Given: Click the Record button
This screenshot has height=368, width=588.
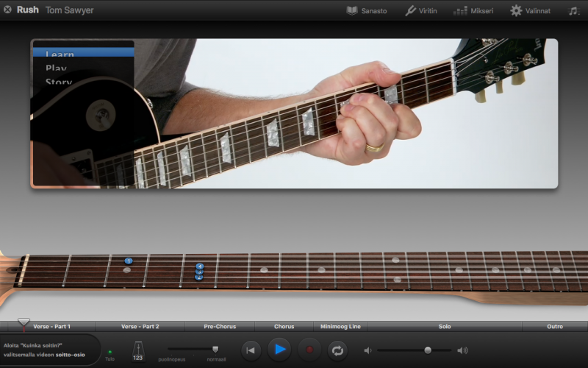Looking at the screenshot, I should [309, 350].
